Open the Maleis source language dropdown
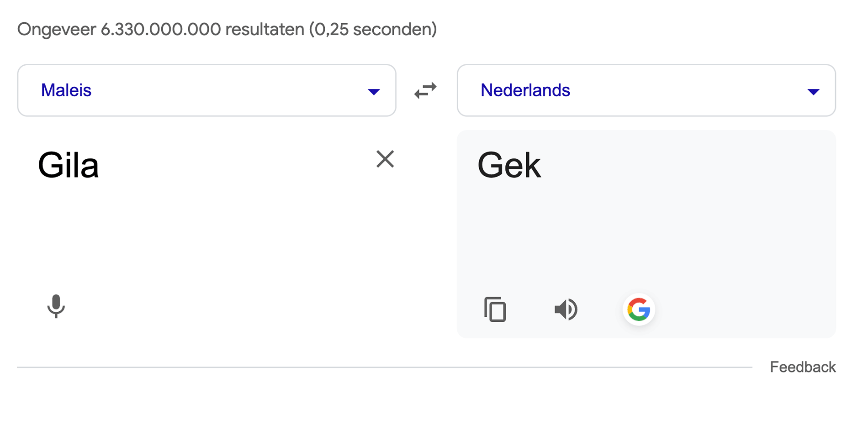Image resolution: width=868 pixels, height=424 pixels. pyautogui.click(x=206, y=90)
